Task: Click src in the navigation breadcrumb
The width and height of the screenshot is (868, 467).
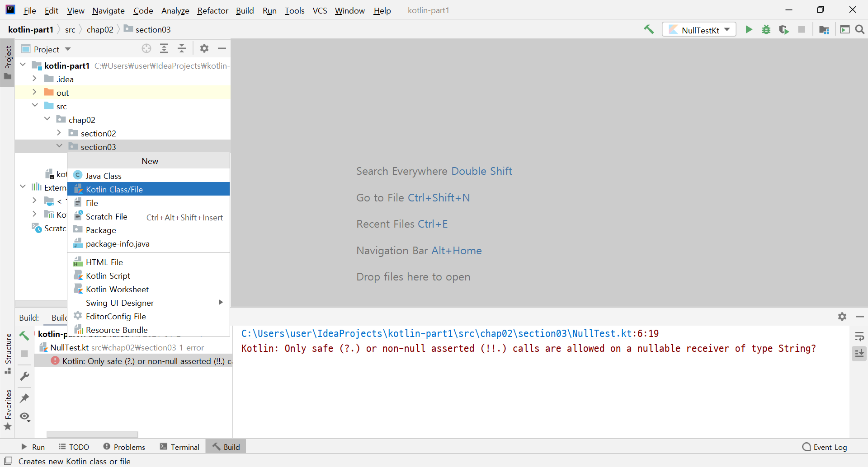Action: [x=70, y=29]
